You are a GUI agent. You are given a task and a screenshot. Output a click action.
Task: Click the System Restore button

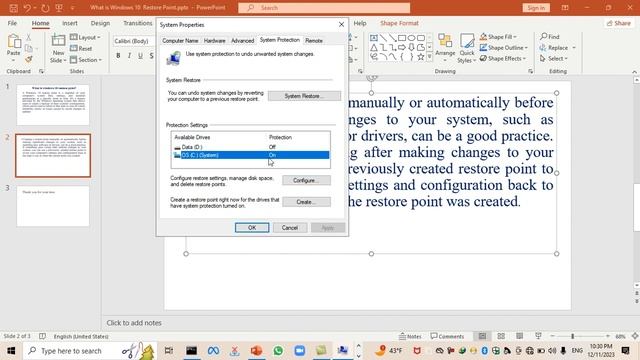304,96
